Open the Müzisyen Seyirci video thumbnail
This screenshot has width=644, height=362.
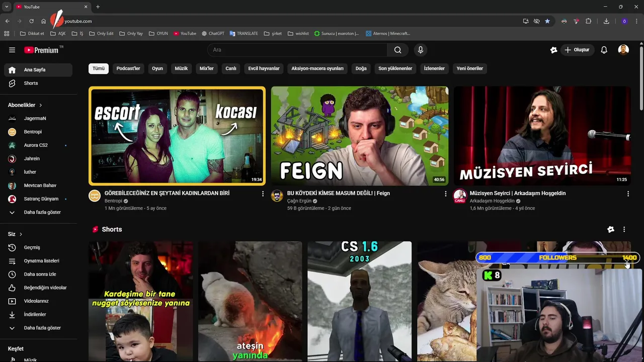542,136
